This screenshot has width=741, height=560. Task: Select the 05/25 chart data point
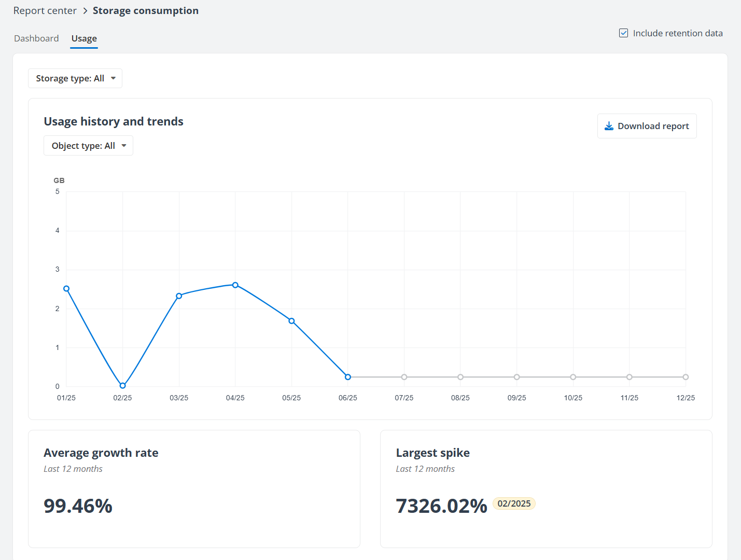pos(291,321)
